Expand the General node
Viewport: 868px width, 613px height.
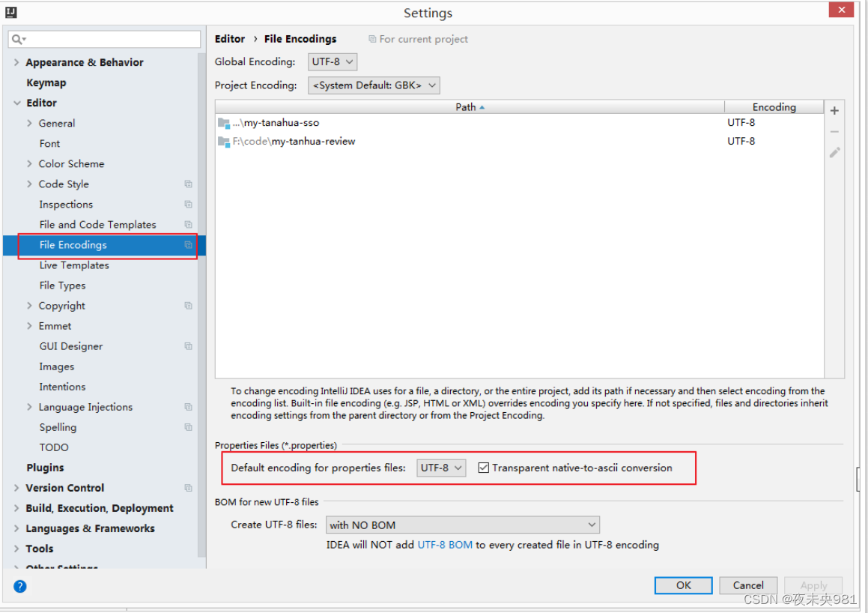29,124
